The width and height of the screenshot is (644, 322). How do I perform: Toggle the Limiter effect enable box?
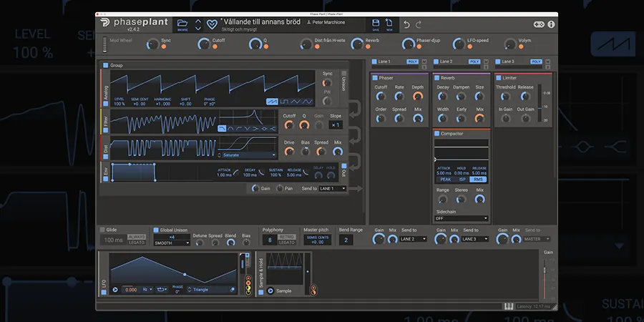click(498, 77)
